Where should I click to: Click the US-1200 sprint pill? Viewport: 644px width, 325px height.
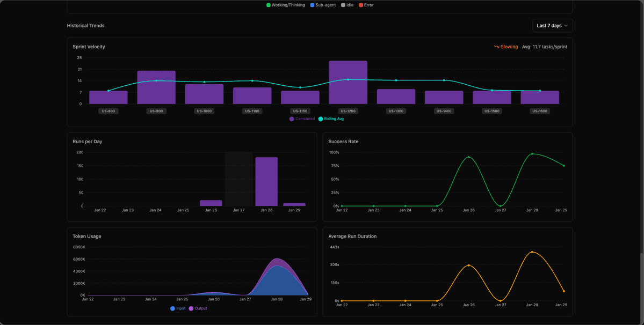point(348,111)
